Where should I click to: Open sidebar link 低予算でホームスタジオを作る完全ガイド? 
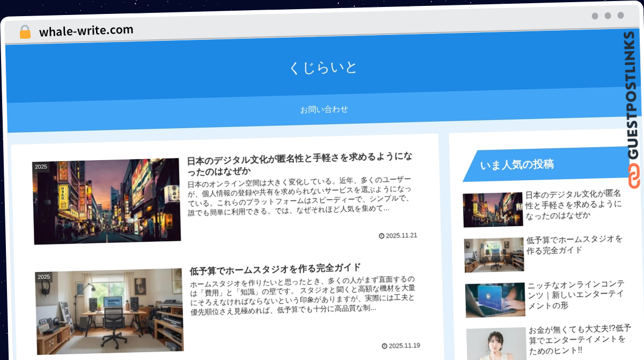[574, 244]
